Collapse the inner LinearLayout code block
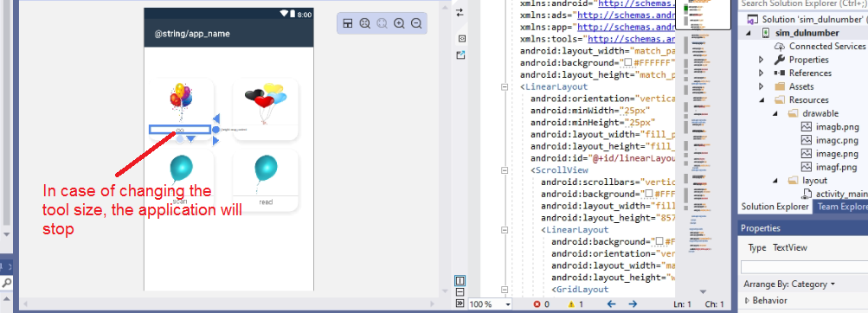Image resolution: width=868 pixels, height=313 pixels. (505, 229)
